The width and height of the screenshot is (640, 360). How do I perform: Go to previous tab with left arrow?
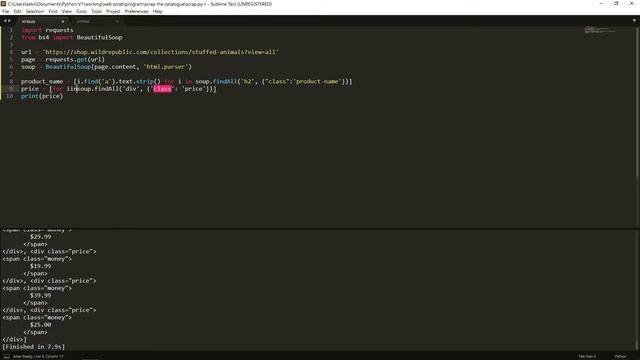(x=5, y=21)
